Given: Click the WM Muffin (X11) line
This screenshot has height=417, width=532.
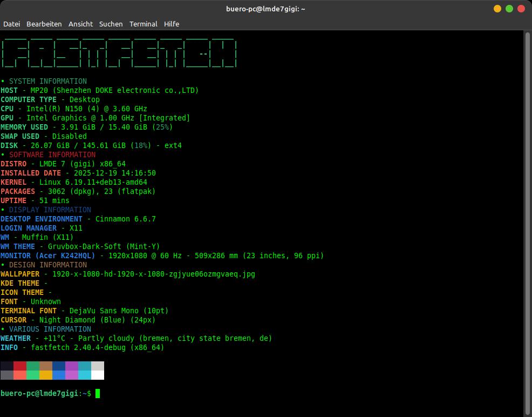Looking at the screenshot, I should pyautogui.click(x=37, y=237).
